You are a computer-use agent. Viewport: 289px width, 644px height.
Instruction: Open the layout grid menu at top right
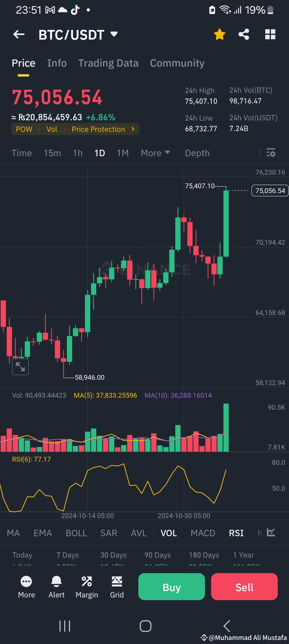point(270,34)
